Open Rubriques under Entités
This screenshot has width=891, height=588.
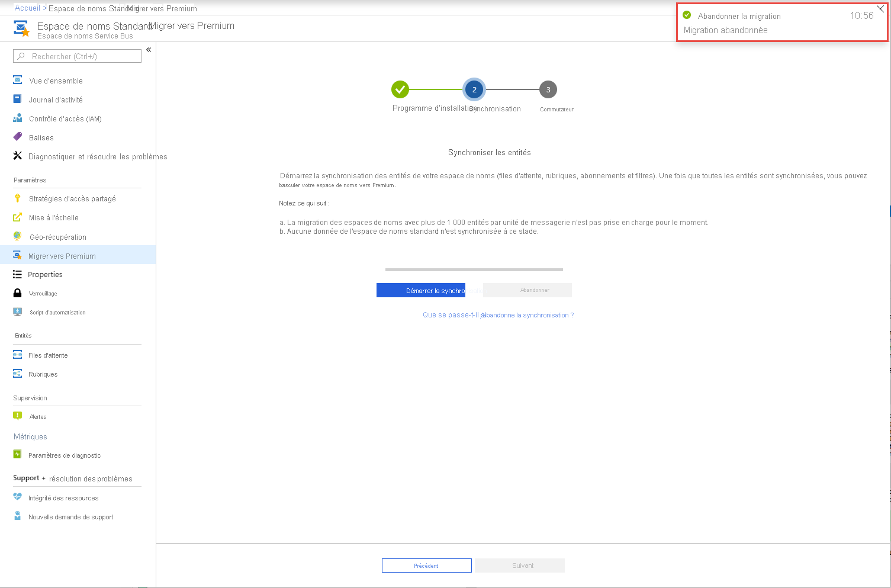pyautogui.click(x=43, y=374)
